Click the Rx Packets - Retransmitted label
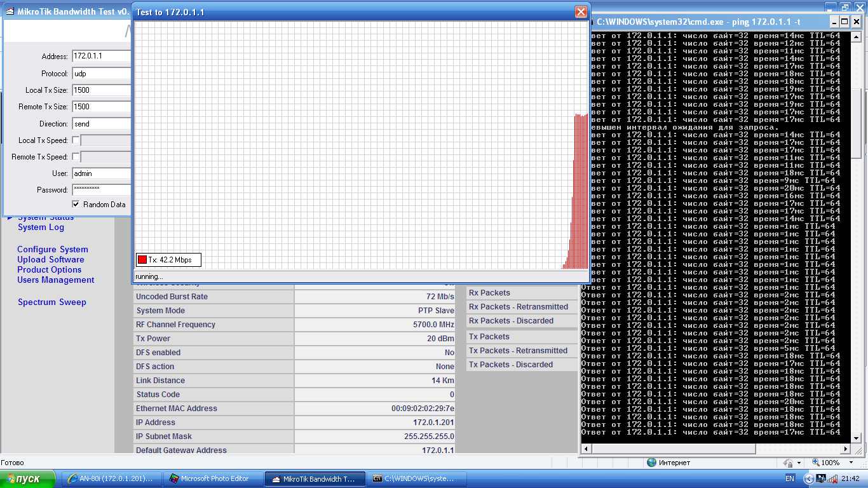Screen dimensions: 868x488 pos(519,307)
